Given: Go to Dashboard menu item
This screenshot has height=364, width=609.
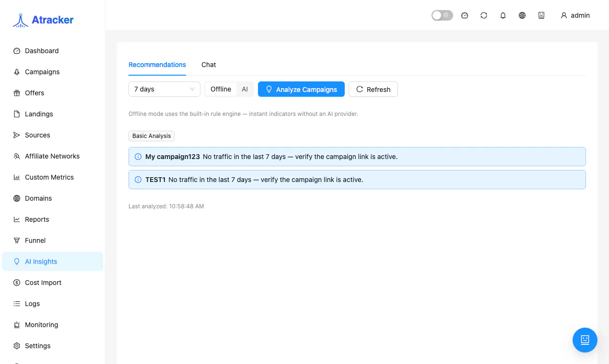Looking at the screenshot, I should pos(52,51).
